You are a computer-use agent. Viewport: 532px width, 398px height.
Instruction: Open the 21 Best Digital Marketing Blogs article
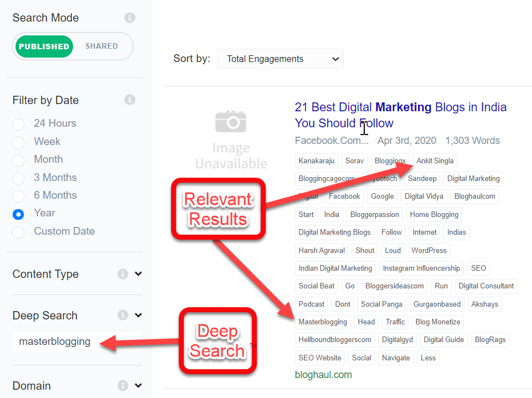coord(400,115)
